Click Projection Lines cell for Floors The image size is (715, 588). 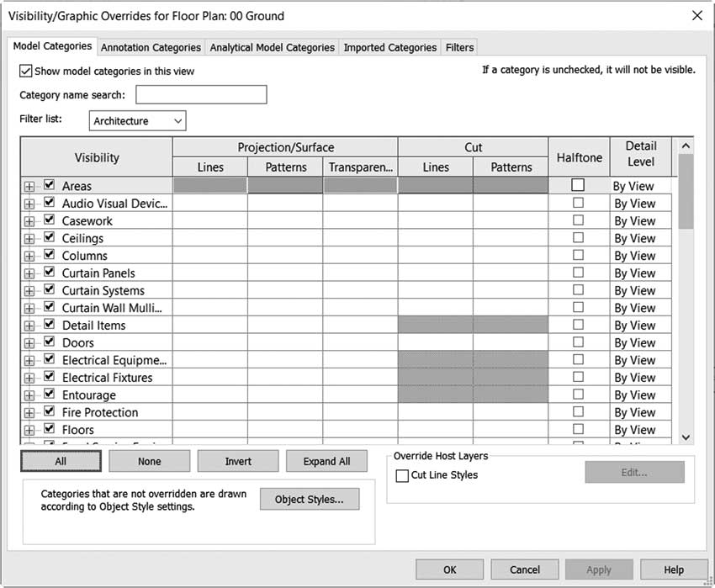210,430
